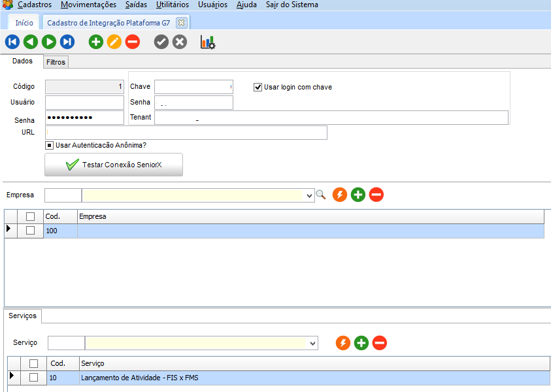Click the Usuário input field
Viewport: 551px width, 392px height.
84,102
